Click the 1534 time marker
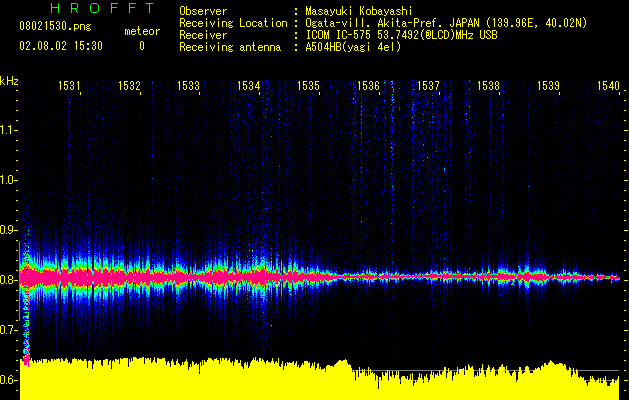629x400 pixels. (248, 85)
